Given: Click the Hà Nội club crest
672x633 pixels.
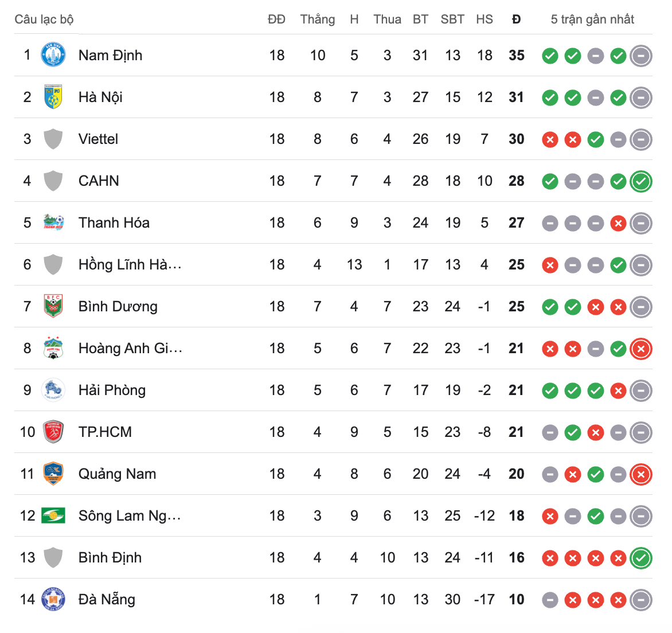Looking at the screenshot, I should [53, 97].
